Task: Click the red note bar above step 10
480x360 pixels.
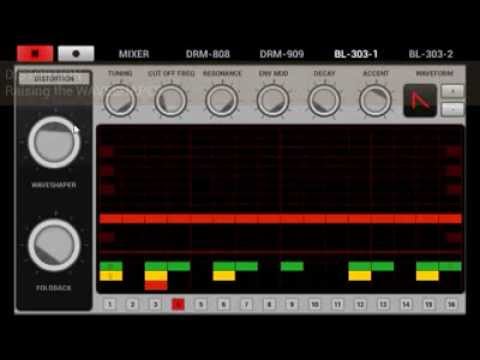Action: (315, 219)
